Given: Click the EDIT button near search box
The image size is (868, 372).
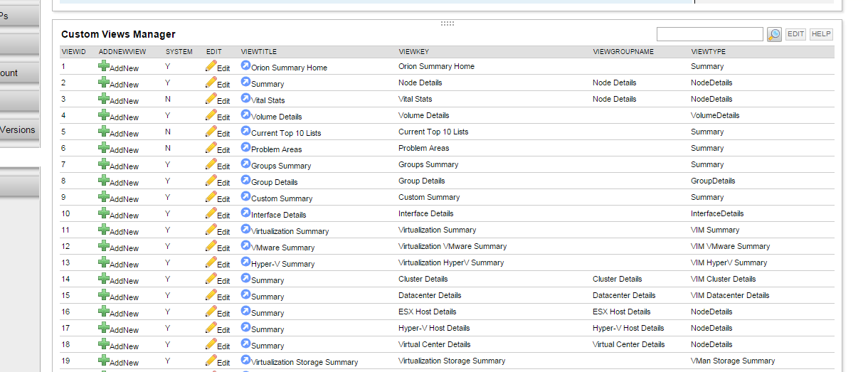Looking at the screenshot, I should tap(795, 34).
